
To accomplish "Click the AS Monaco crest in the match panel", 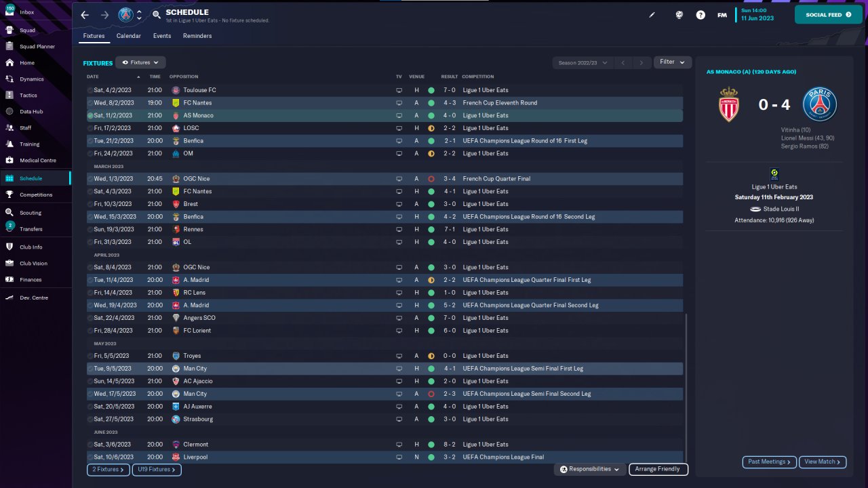I will point(729,105).
